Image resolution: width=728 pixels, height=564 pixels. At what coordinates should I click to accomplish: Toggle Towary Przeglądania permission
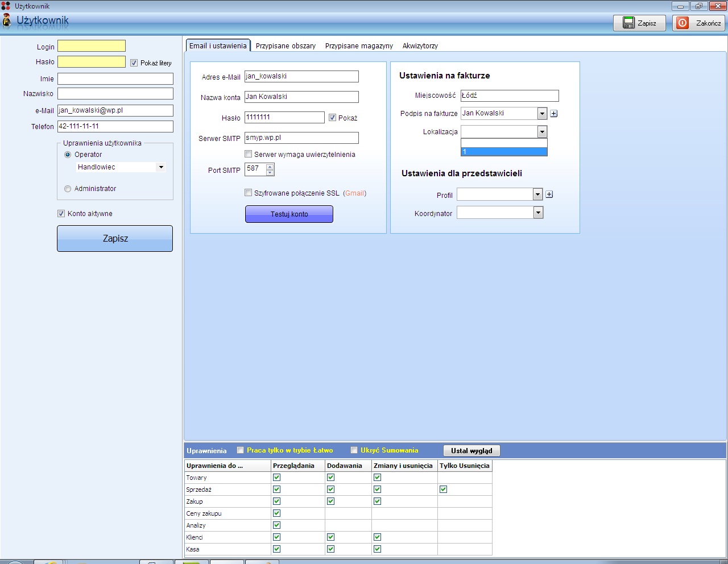pyautogui.click(x=276, y=478)
